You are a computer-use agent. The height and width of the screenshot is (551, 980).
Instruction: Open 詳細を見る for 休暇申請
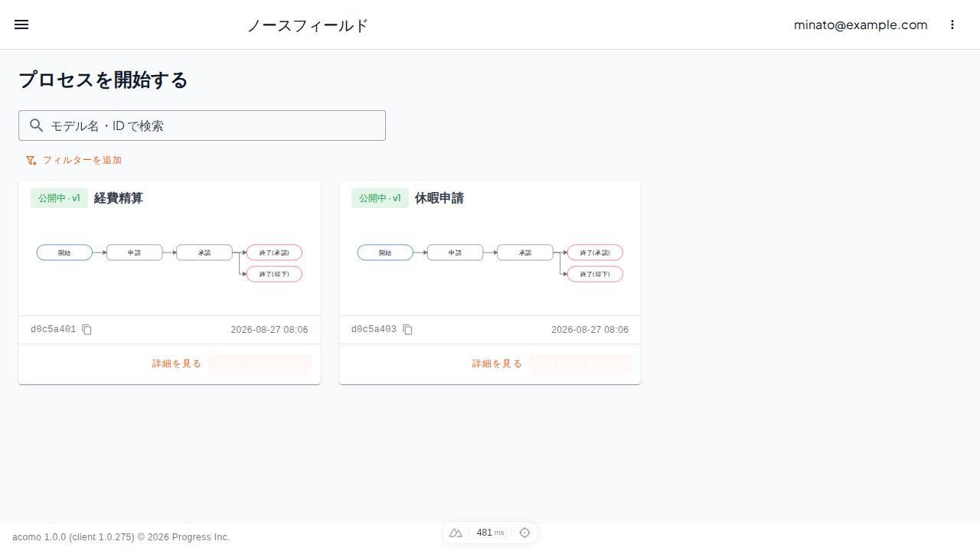[x=498, y=364]
